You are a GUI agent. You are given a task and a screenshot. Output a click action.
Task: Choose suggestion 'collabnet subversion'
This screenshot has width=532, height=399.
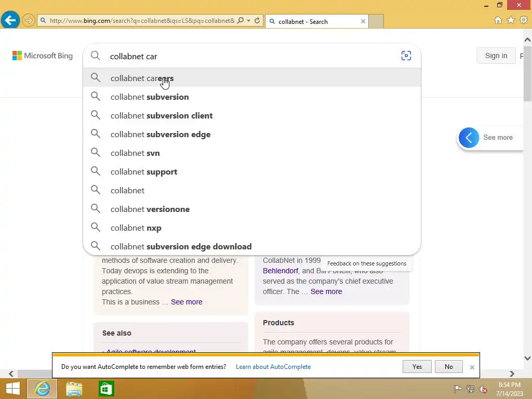[252, 97]
